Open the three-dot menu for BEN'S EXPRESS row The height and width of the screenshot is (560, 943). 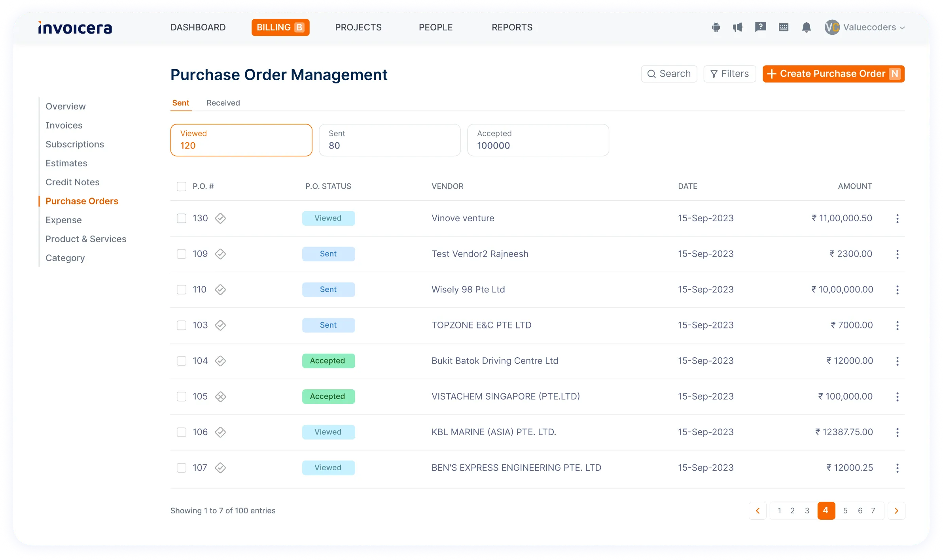point(897,468)
